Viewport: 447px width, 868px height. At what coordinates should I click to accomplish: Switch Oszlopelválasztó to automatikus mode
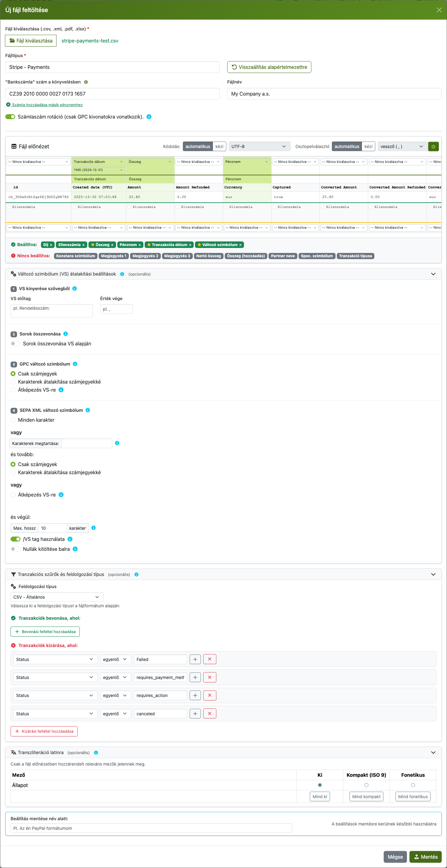click(347, 146)
